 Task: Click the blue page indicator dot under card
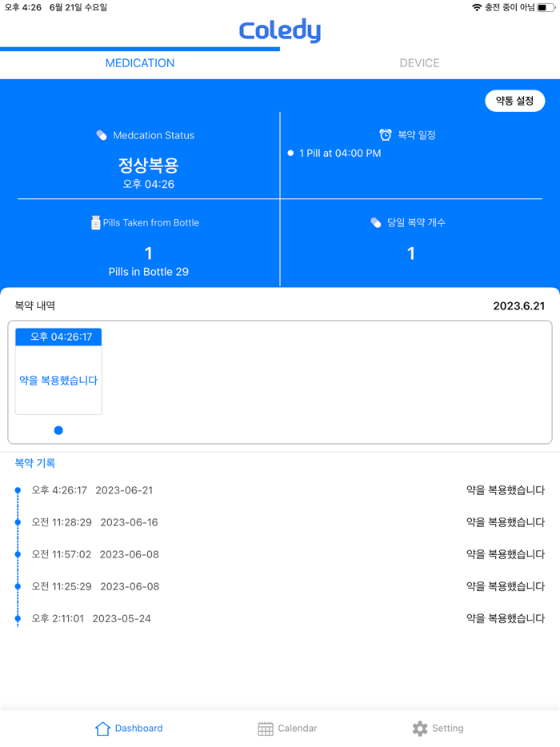click(58, 430)
